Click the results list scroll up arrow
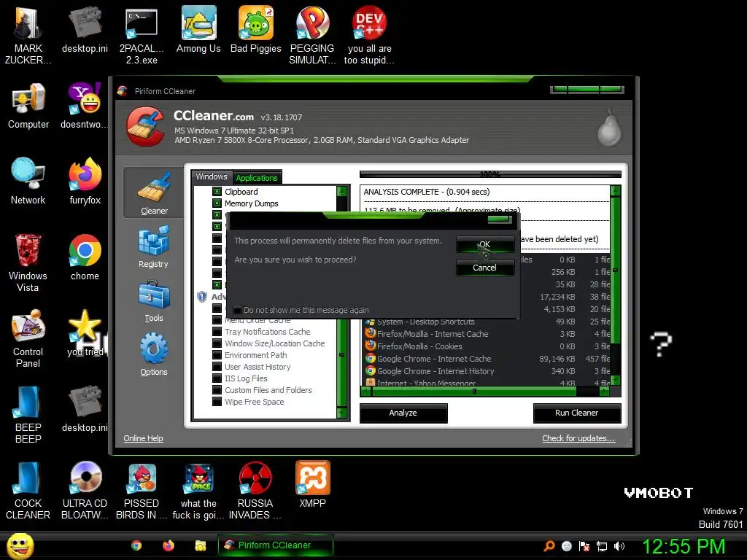The width and height of the screenshot is (747, 560). pos(615,192)
